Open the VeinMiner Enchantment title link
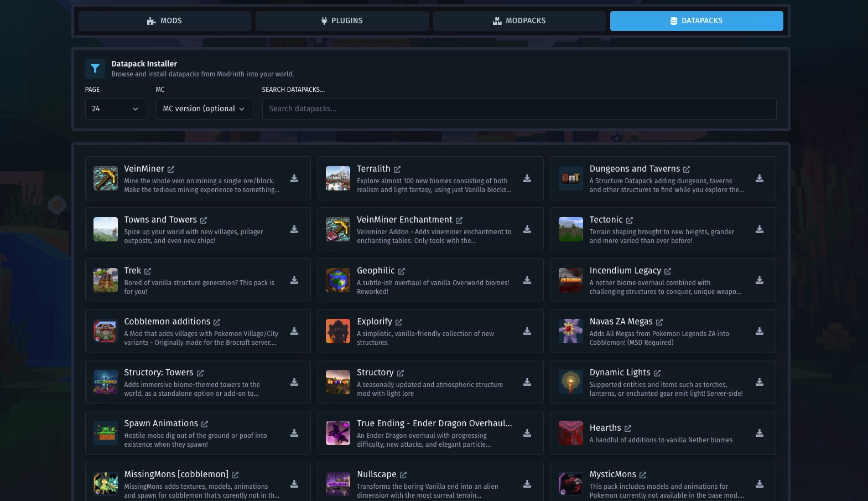 (x=404, y=220)
